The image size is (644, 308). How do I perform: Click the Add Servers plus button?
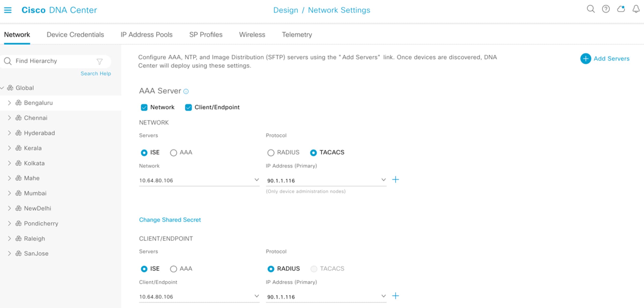(586, 59)
